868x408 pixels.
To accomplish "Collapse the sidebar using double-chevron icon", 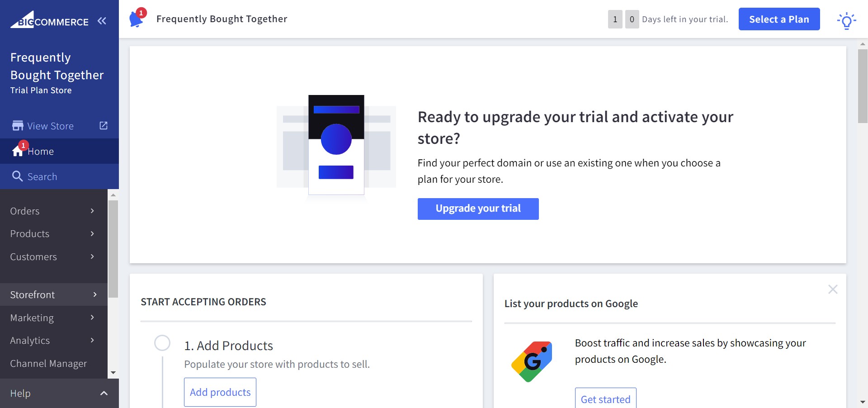I will pos(102,21).
